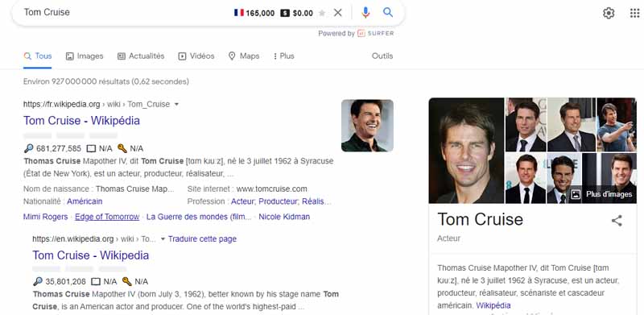Click Traduire cette page link
The image size is (644, 315).
click(202, 239)
